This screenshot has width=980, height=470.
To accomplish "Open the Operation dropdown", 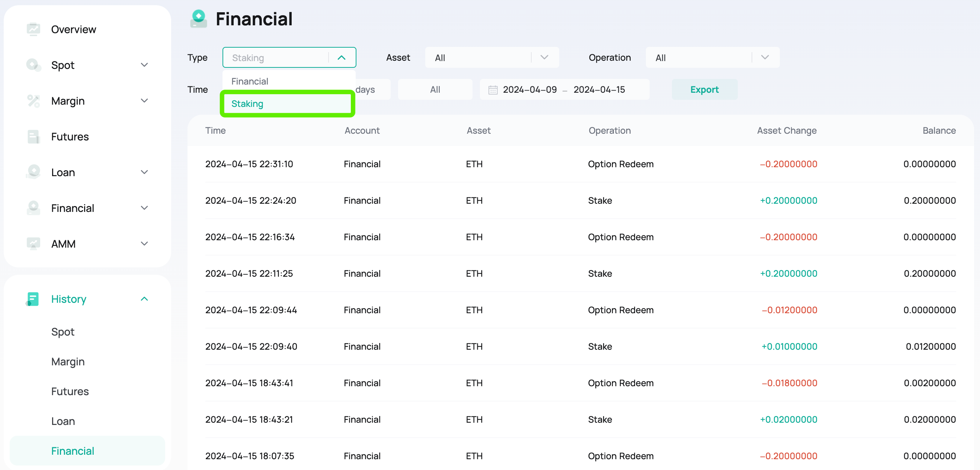I will [712, 57].
